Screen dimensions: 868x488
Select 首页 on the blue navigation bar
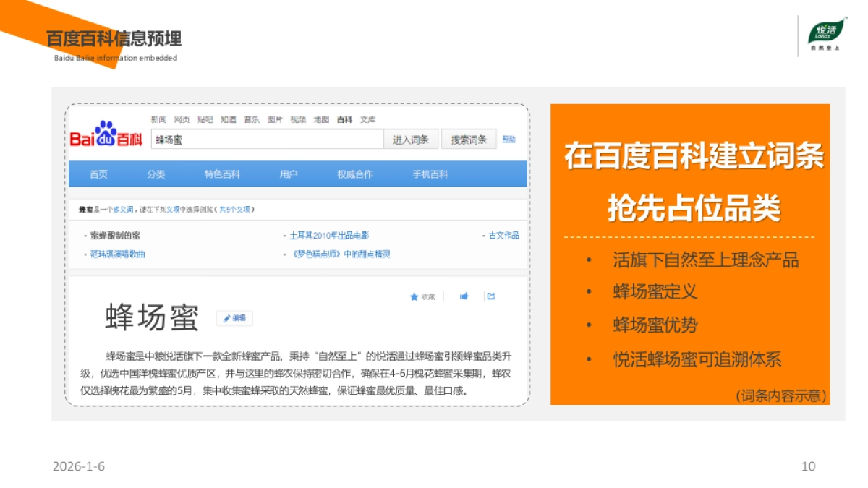click(99, 174)
